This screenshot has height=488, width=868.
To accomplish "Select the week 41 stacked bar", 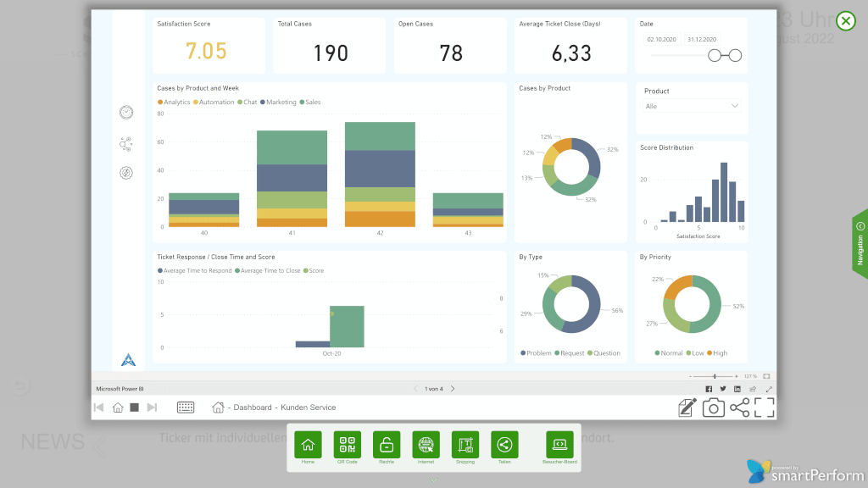I will [292, 179].
